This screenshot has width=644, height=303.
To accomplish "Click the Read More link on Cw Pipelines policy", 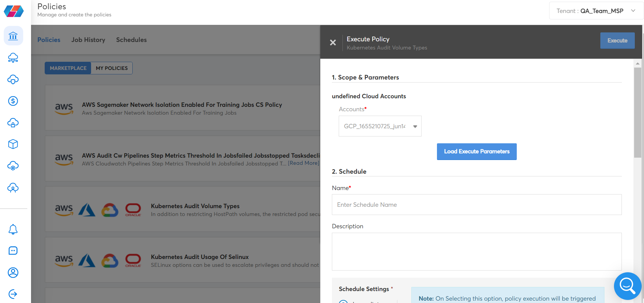I will click(304, 163).
